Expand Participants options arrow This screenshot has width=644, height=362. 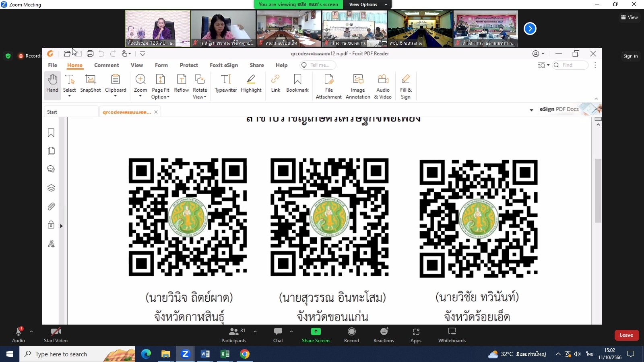(255, 331)
